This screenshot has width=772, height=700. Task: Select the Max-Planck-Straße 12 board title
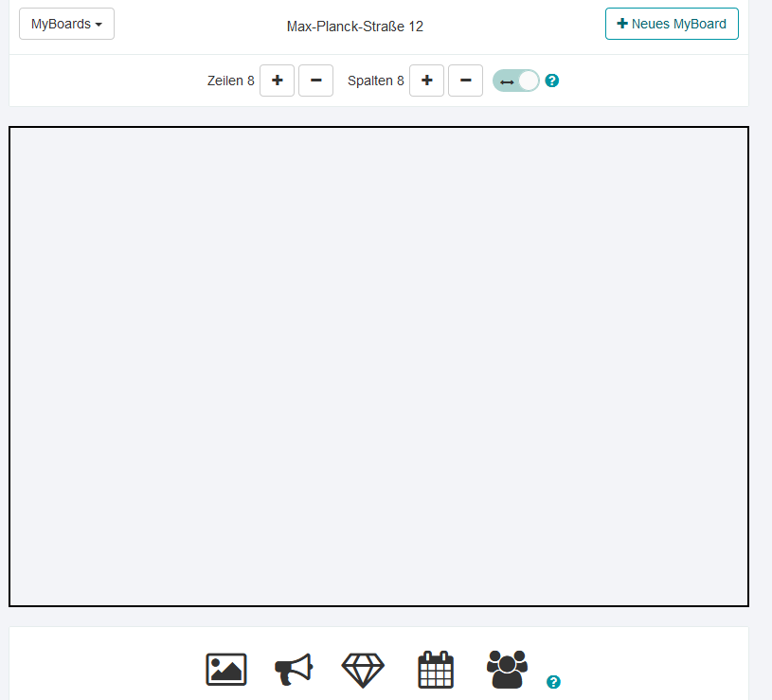(354, 27)
